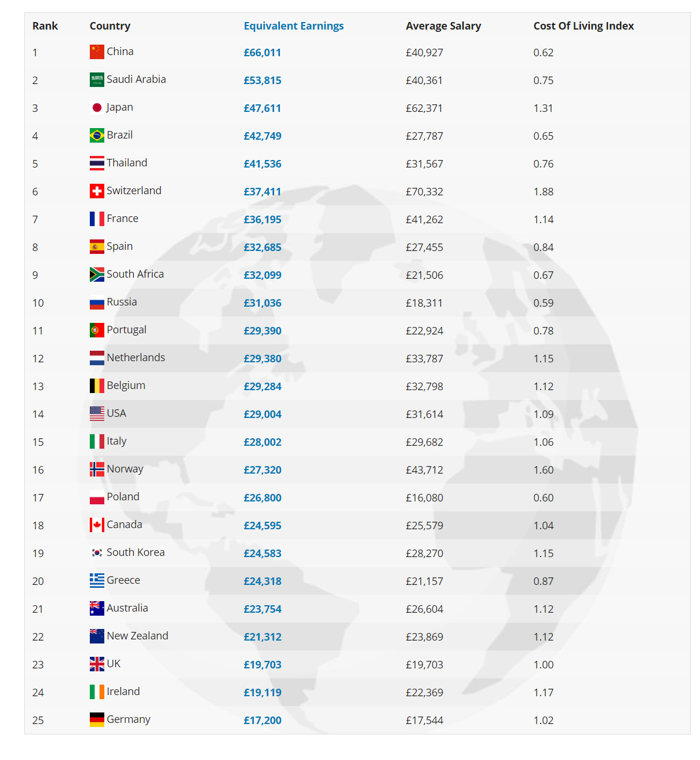Click the Country column header
The width and height of the screenshot is (700, 760).
(x=110, y=26)
